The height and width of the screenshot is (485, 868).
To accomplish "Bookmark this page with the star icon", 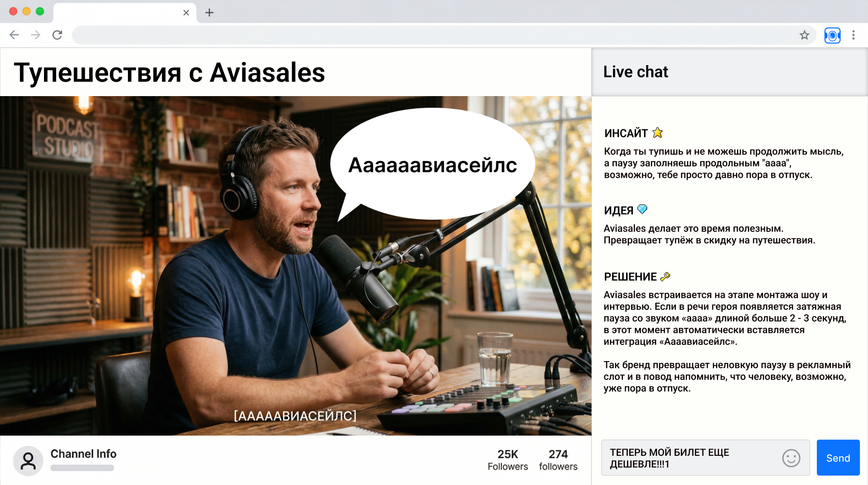I will coord(804,35).
